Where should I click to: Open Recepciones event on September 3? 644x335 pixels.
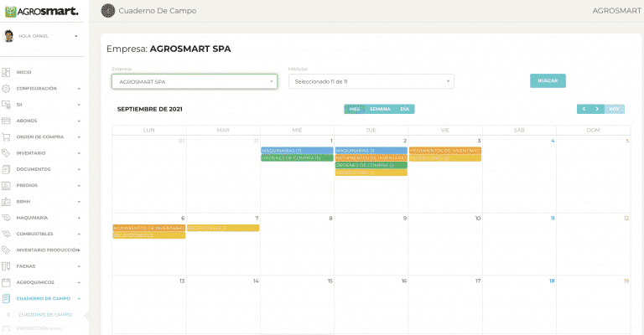pos(445,157)
